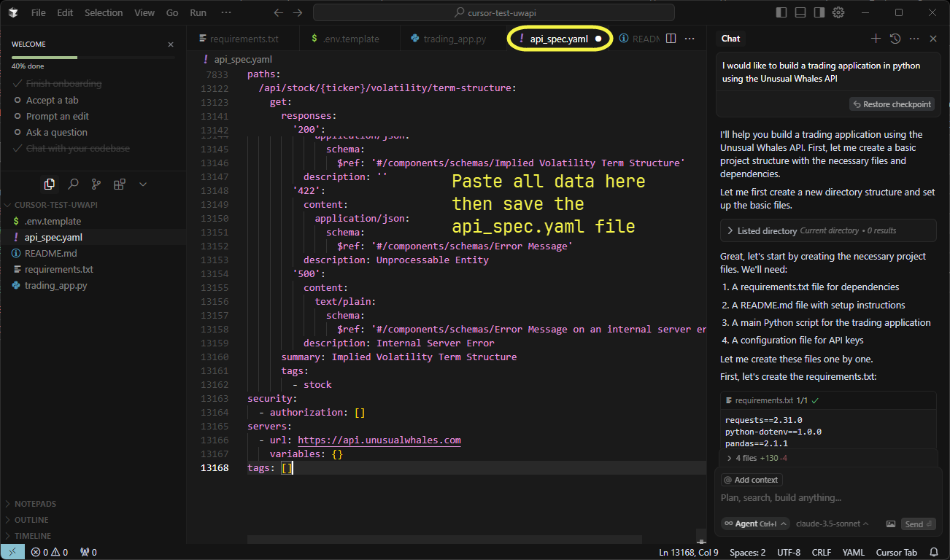The image size is (950, 560).
Task: Click the chat input field
Action: pyautogui.click(x=803, y=497)
